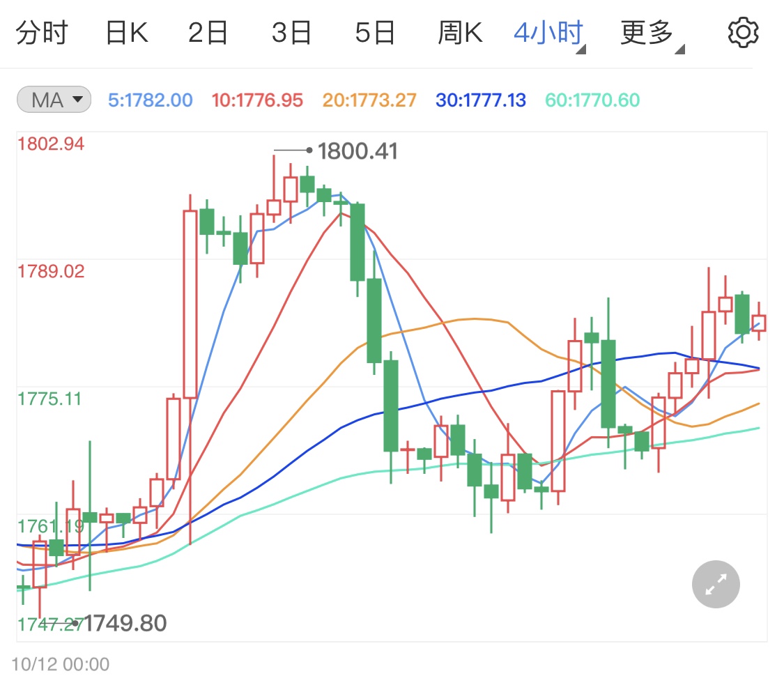Select the 5日 timeframe tab

[x=375, y=33]
